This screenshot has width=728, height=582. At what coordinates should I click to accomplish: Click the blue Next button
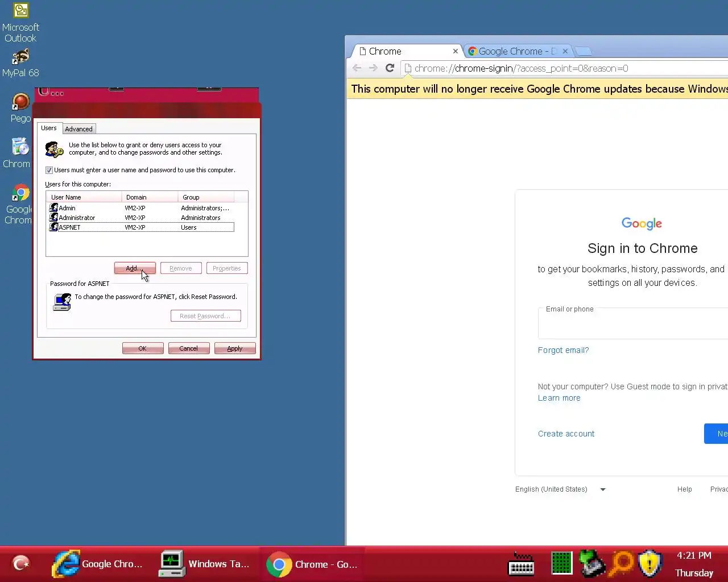tap(716, 434)
